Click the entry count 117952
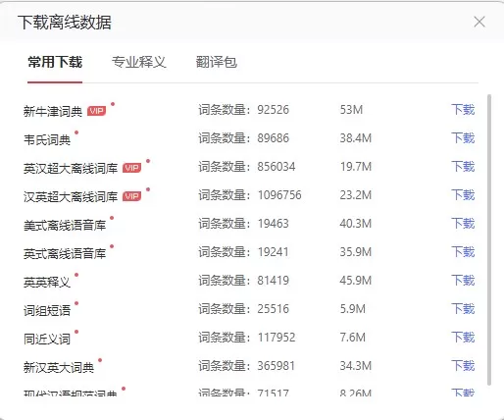This screenshot has width=504, height=420. [x=277, y=338]
